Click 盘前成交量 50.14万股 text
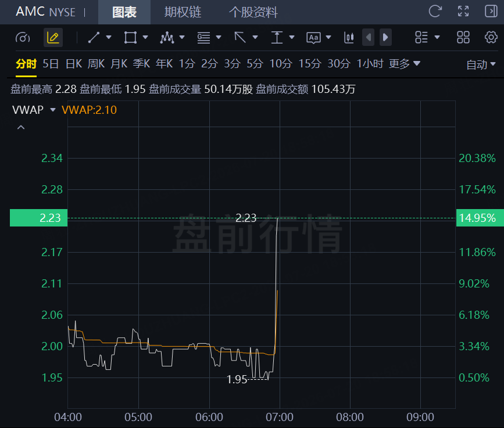The height and width of the screenshot is (428, 504). coord(201,89)
